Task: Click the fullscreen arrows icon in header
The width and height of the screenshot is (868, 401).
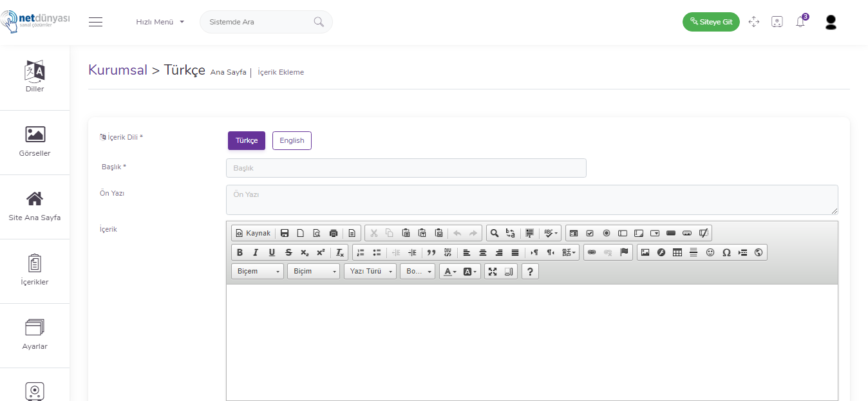Action: (754, 22)
